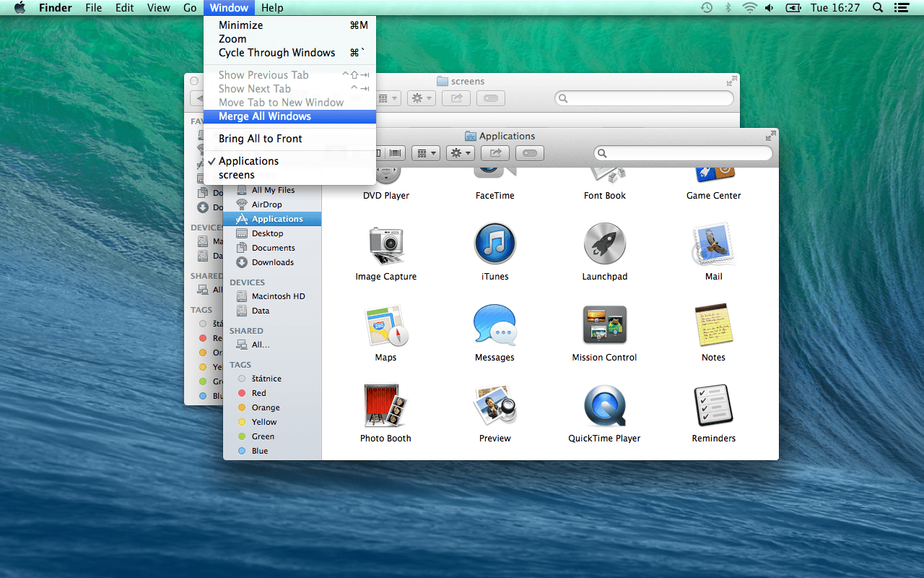Image resolution: width=924 pixels, height=578 pixels.
Task: Select the Photo Booth icon
Action: (x=386, y=406)
